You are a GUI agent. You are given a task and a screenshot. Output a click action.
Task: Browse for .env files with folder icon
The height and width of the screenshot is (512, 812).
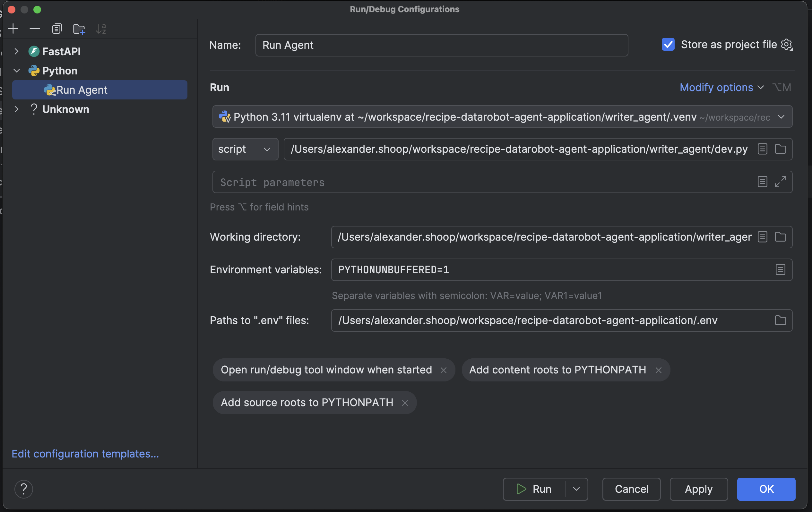click(x=780, y=320)
